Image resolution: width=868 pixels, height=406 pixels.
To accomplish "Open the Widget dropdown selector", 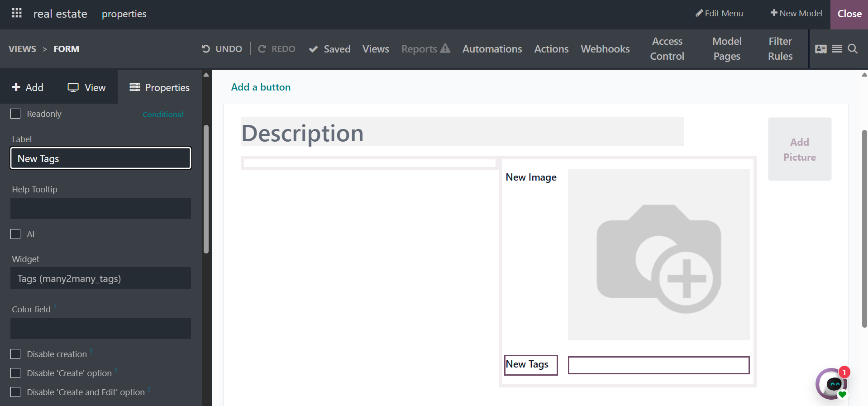I will [x=100, y=278].
